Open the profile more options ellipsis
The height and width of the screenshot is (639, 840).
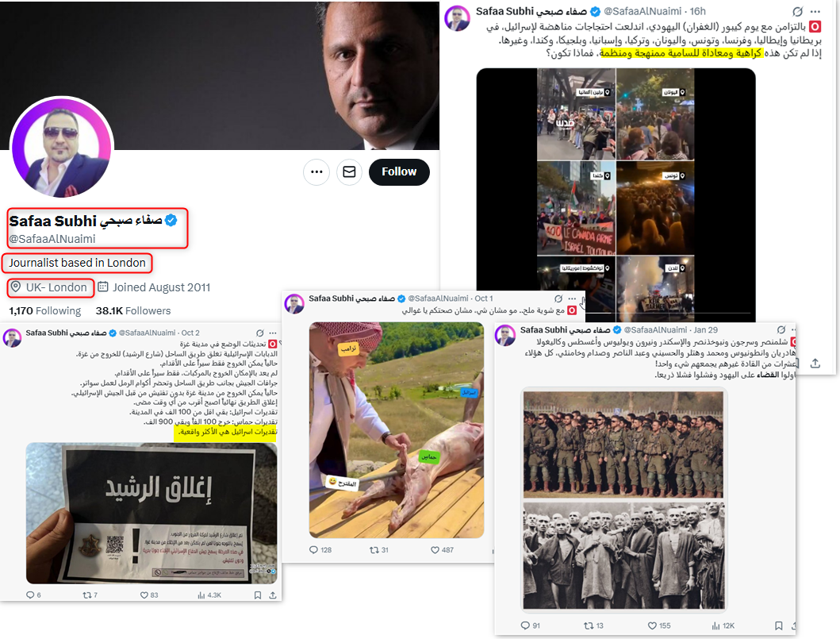[316, 172]
